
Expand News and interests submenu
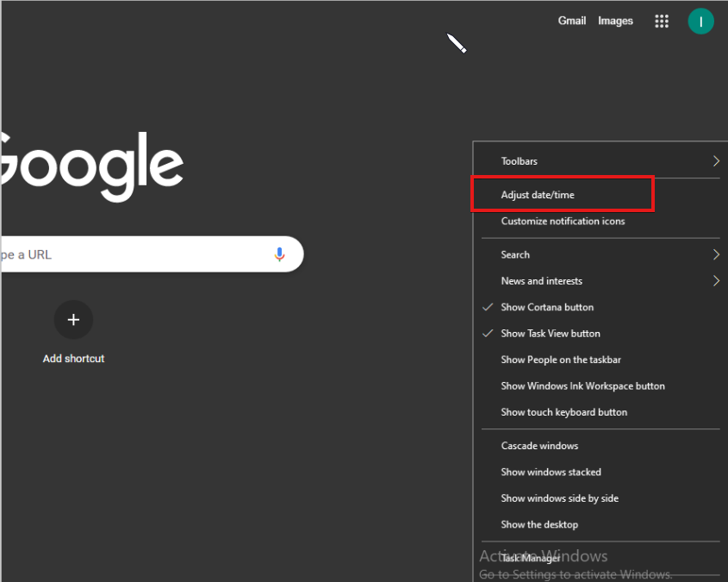[600, 281]
